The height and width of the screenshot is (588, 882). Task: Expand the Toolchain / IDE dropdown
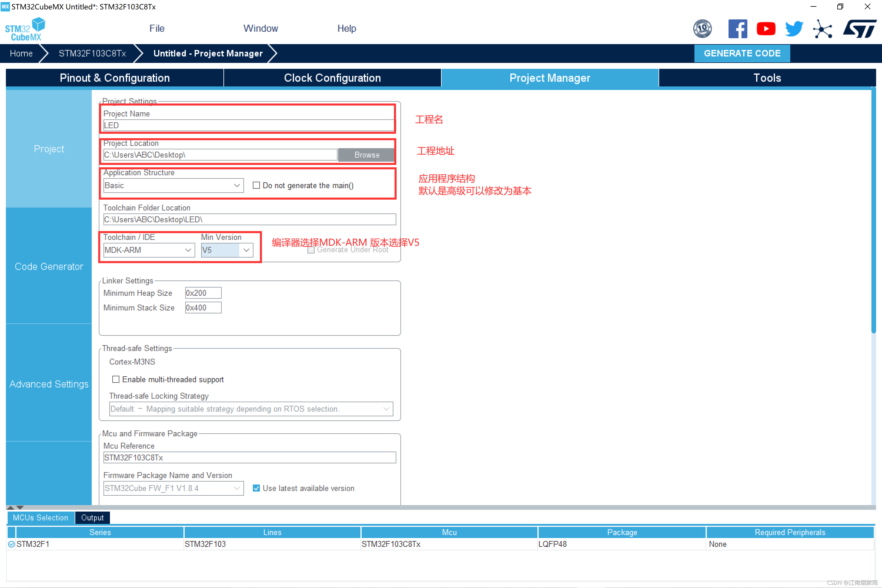click(x=148, y=250)
